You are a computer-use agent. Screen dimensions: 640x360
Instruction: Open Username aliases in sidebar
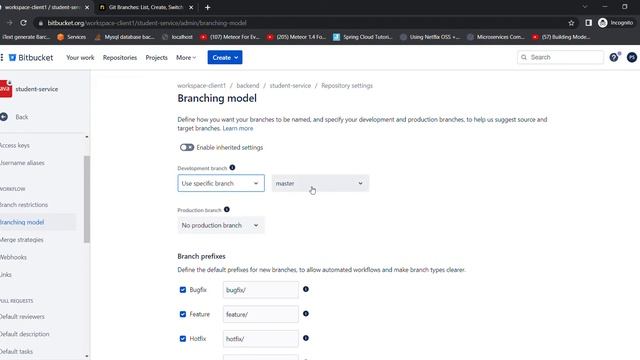(22, 163)
